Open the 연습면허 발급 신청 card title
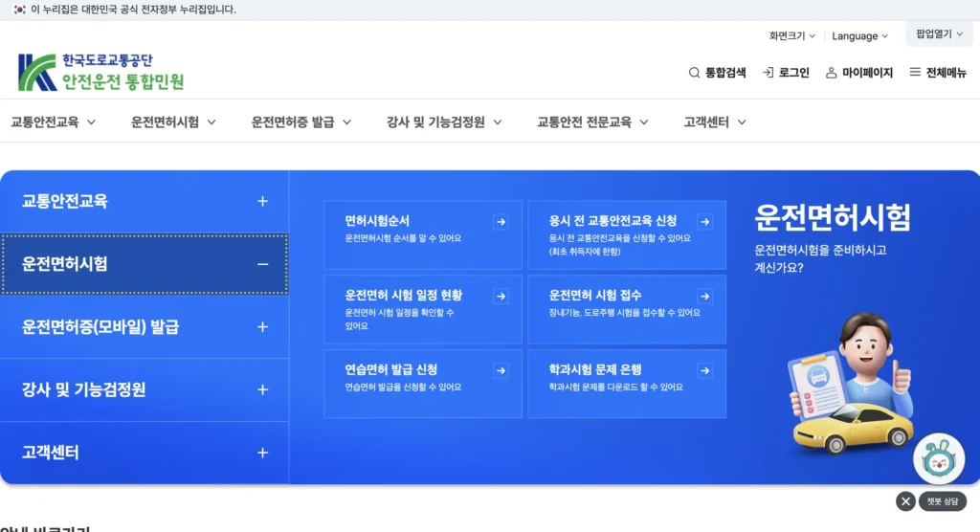 pos(391,369)
